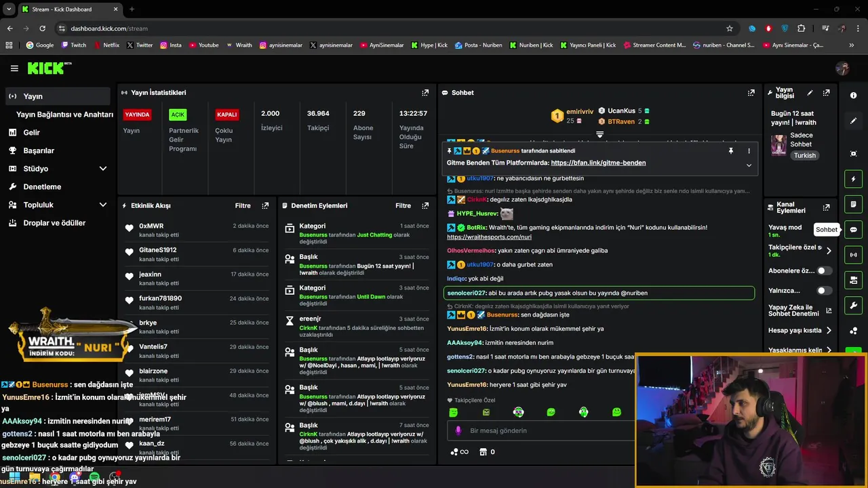868x488 pixels.
Task: Pop out the Yayın bilgisi panel
Action: pos(826,93)
